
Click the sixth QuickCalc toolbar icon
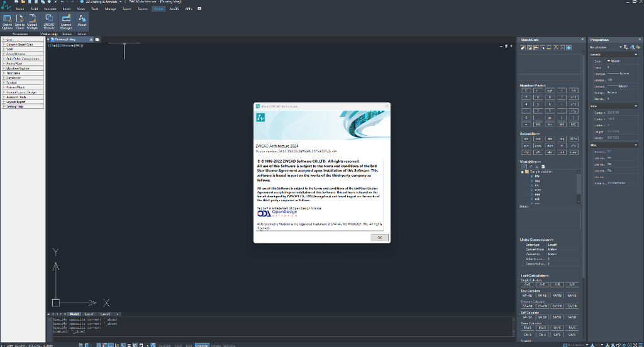[556, 48]
